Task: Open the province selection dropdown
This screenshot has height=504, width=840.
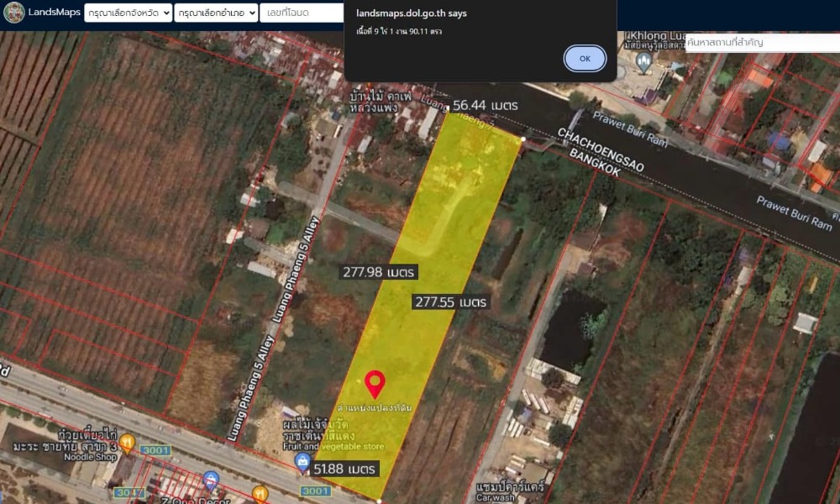Action: point(127,13)
